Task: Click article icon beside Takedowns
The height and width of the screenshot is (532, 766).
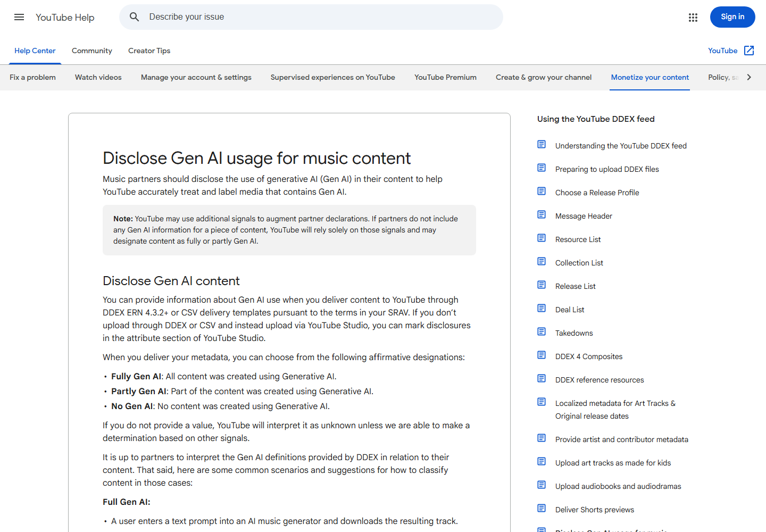Action: (542, 331)
